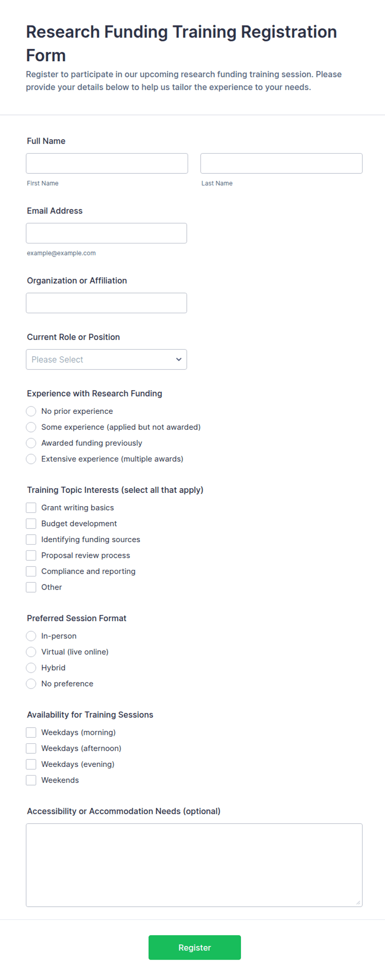The width and height of the screenshot is (385, 980).
Task: Select Extensive experience (multiple awards)
Action: click(x=31, y=459)
